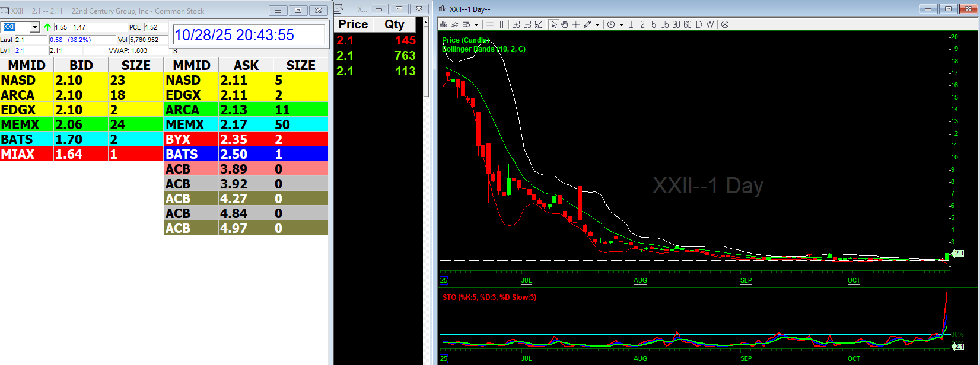
Task: Expand the drawing tool dropdown arrow
Action: coord(597,25)
